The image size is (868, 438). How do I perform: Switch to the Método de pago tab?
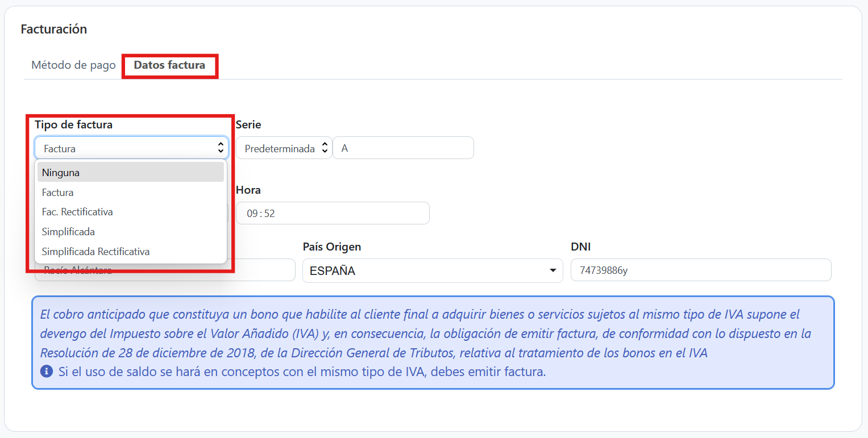point(73,65)
